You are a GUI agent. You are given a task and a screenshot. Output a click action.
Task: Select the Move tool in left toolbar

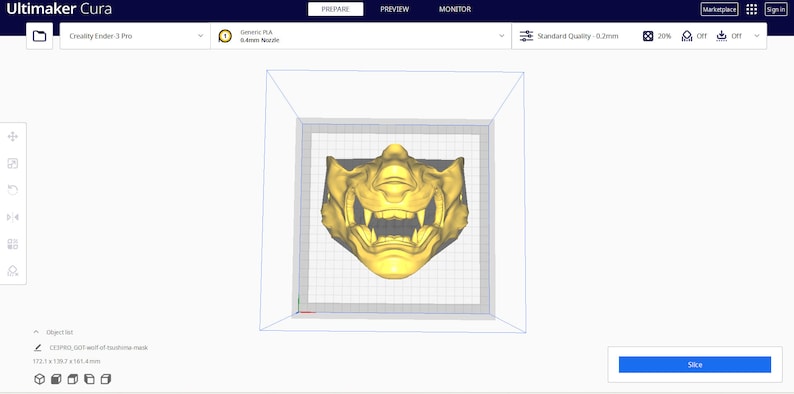(13, 136)
